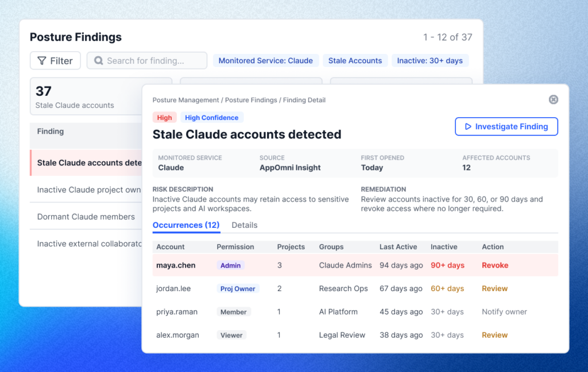
Task: Select the alex.morgan account name
Action: [178, 335]
